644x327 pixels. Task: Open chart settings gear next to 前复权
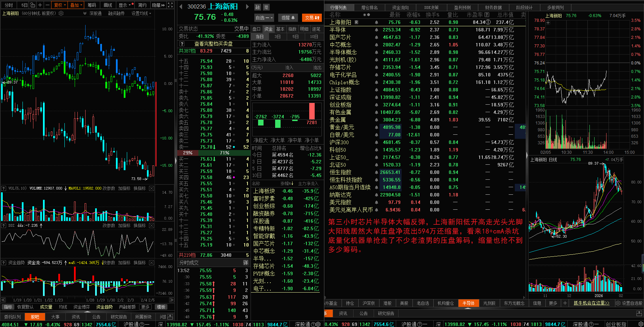[x=61, y=13]
